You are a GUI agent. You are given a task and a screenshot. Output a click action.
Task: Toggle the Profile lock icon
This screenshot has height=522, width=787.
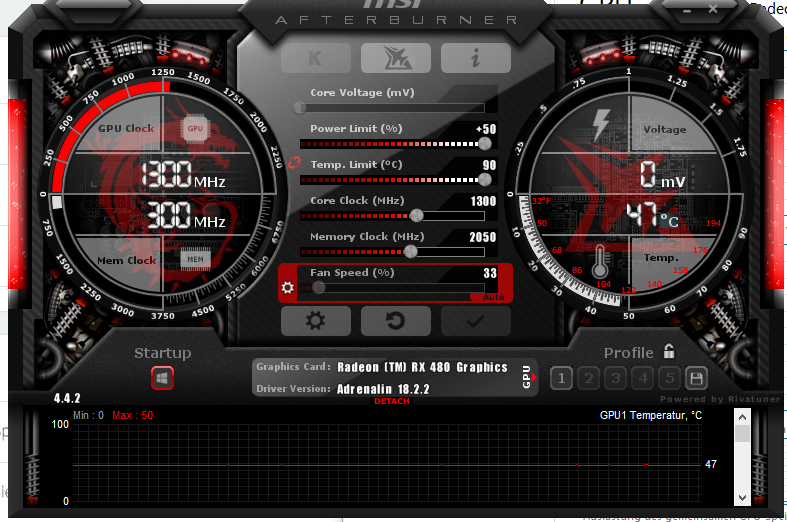(669, 351)
